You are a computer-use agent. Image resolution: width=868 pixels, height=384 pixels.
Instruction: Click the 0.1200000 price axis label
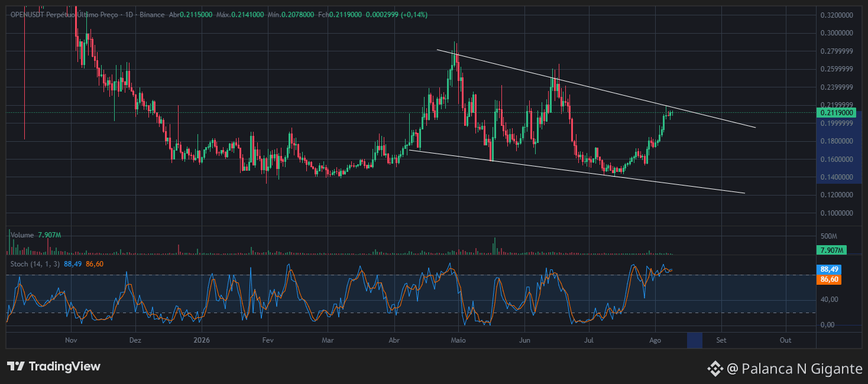(x=837, y=195)
